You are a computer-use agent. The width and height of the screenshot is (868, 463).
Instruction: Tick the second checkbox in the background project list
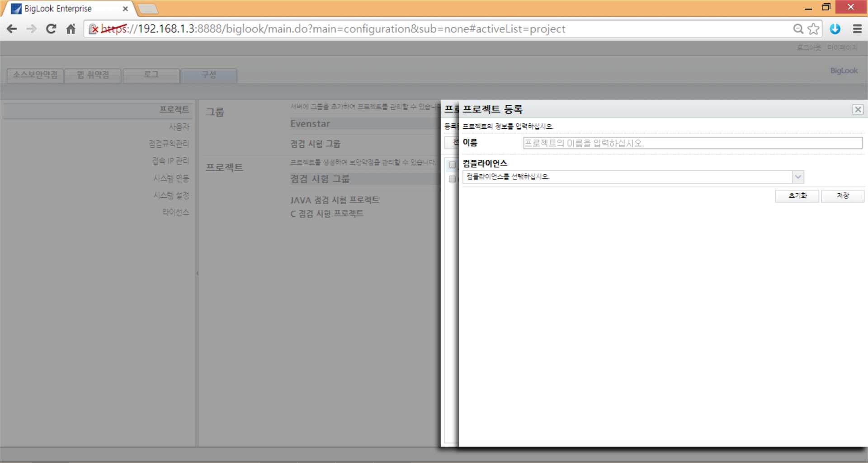(452, 179)
